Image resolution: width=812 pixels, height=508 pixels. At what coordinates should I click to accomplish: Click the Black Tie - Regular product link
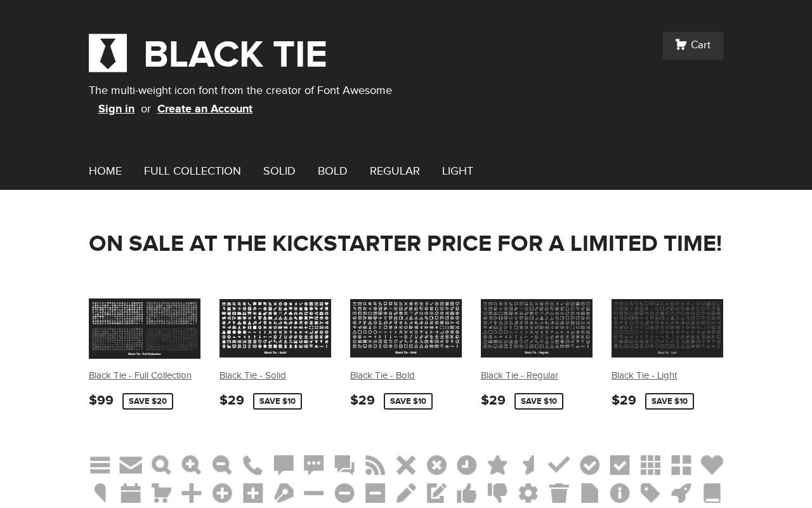click(520, 375)
